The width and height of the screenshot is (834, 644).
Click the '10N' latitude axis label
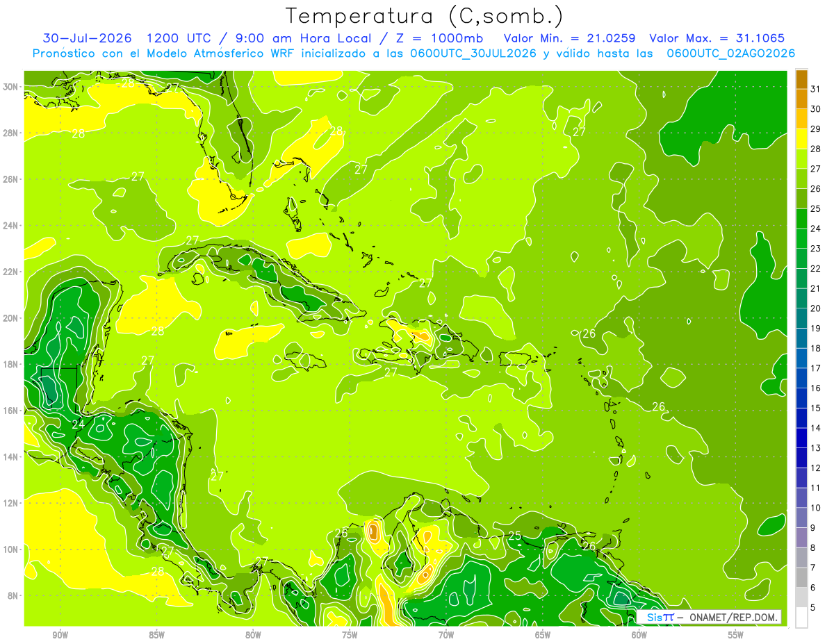coord(10,550)
